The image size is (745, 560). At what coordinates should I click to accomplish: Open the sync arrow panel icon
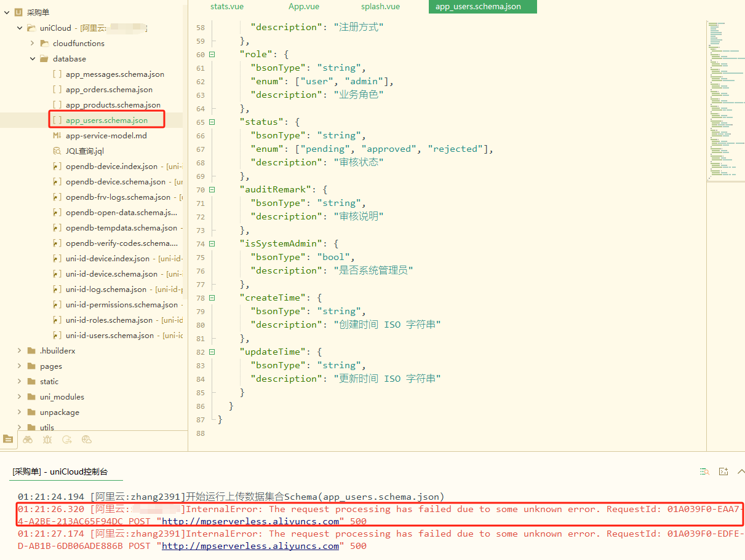pyautogui.click(x=67, y=440)
